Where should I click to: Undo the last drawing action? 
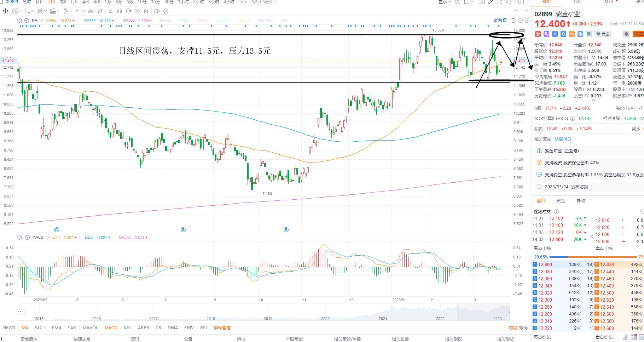[517, 11]
